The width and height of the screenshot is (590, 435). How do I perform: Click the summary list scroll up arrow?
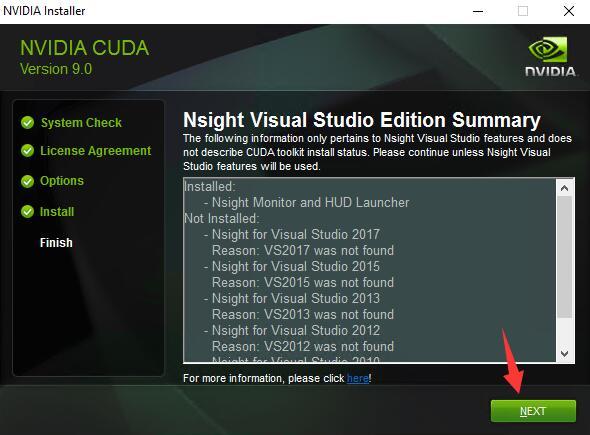(564, 187)
